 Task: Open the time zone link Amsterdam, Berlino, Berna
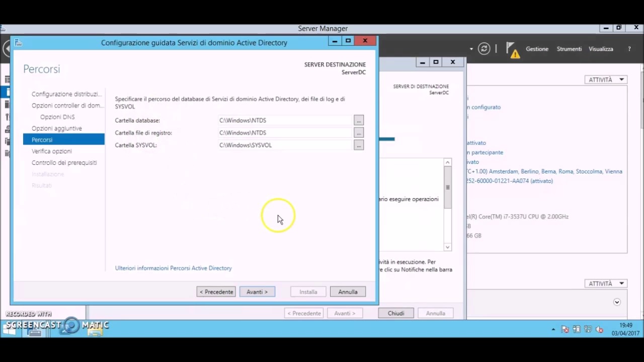[x=544, y=171]
